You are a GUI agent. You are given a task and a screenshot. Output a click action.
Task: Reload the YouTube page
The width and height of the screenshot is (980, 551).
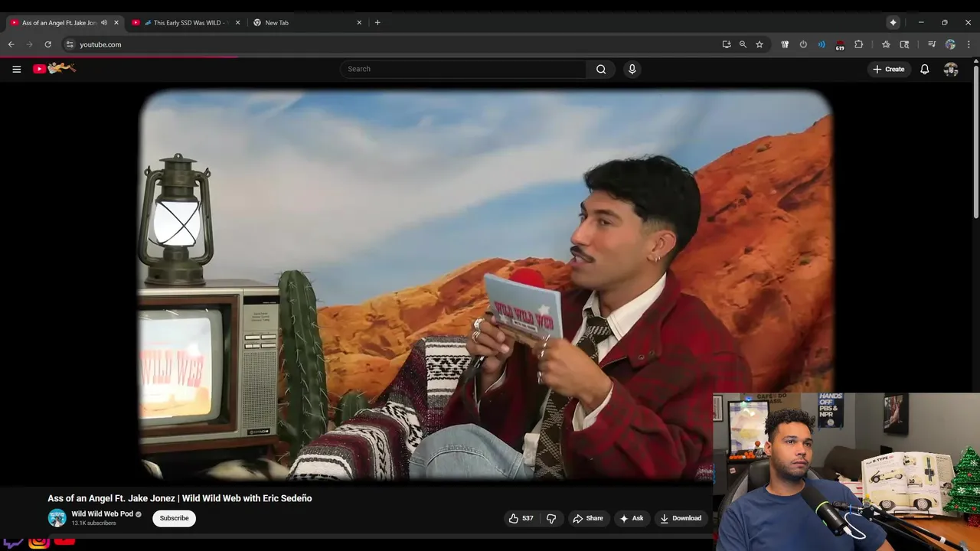point(47,44)
